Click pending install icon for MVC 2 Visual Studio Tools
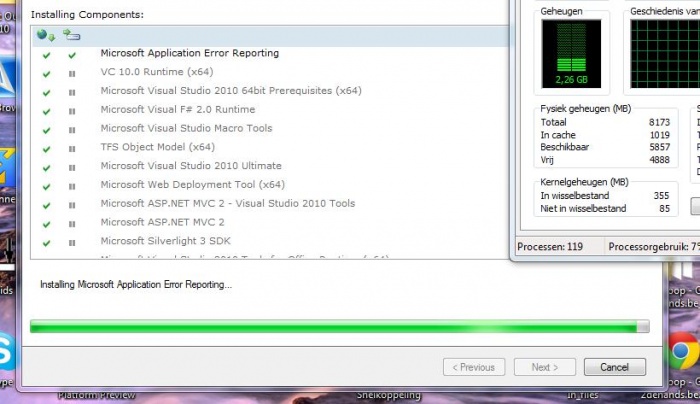The width and height of the screenshot is (700, 404). click(72, 205)
